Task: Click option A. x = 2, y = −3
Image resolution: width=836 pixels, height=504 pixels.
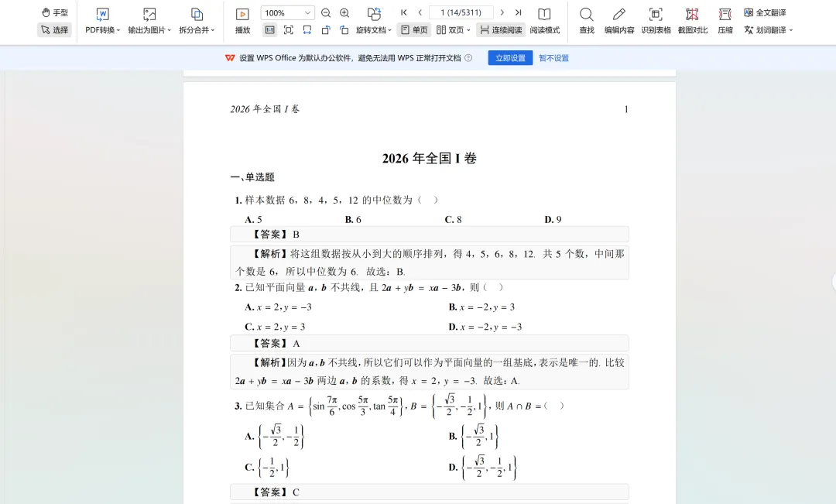Action: click(279, 307)
